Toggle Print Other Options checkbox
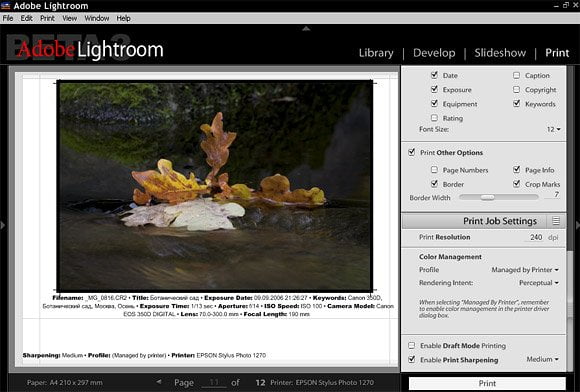Viewport: 580px width, 392px height. click(411, 152)
